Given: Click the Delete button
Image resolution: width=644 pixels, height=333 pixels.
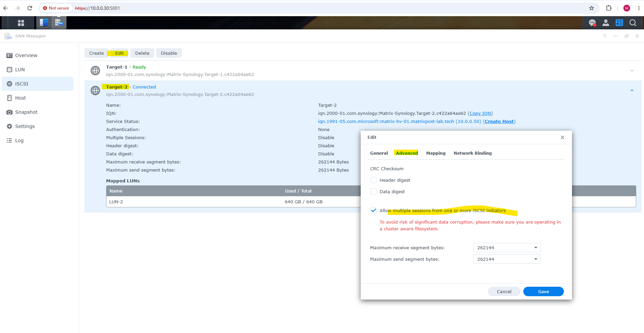Looking at the screenshot, I should pos(142,53).
